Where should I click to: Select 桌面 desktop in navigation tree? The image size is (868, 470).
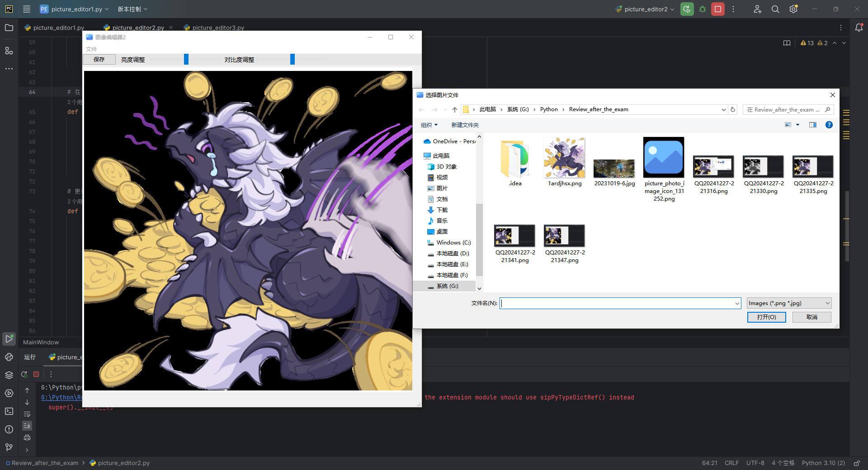click(x=442, y=232)
